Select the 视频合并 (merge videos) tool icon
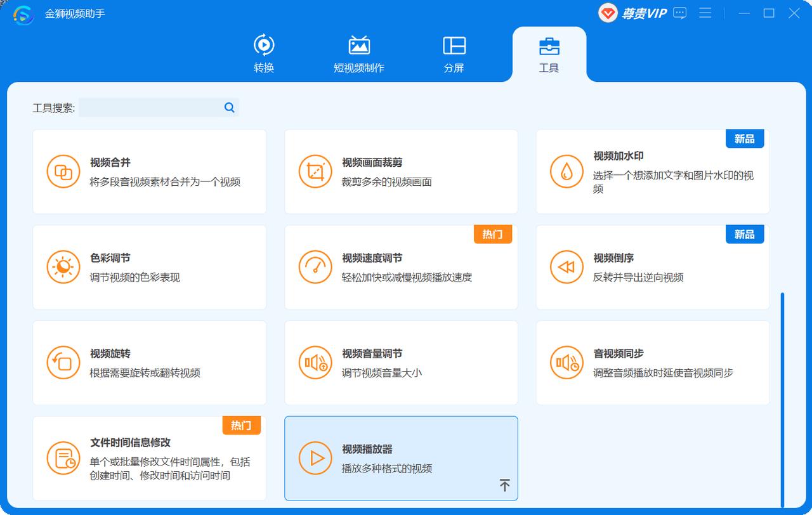The width and height of the screenshot is (812, 515). coord(63,171)
